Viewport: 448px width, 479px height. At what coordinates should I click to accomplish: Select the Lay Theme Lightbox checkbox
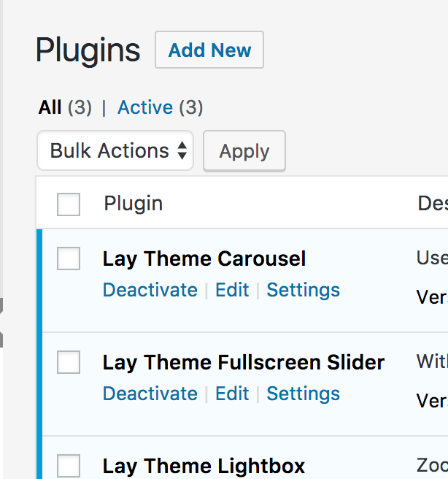[69, 465]
